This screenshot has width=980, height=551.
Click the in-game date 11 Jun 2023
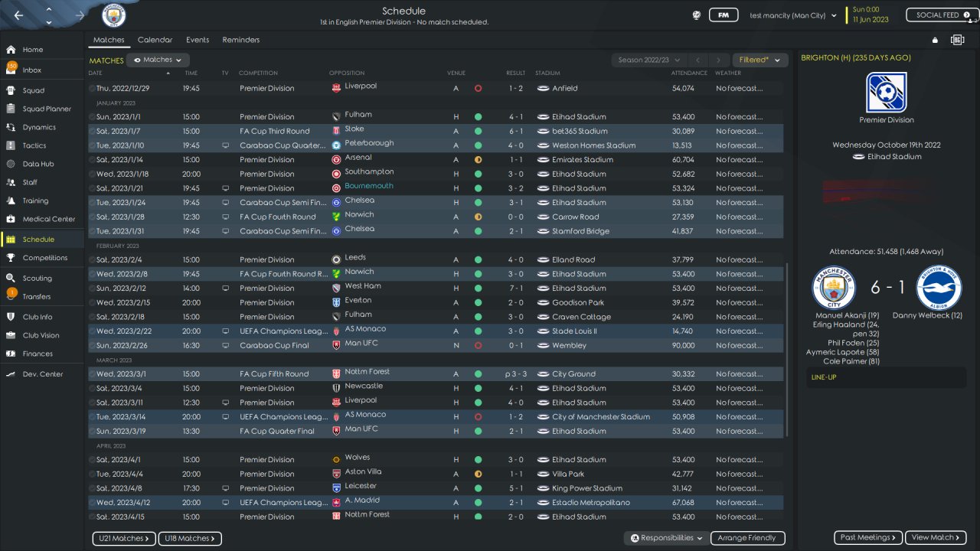(x=870, y=20)
